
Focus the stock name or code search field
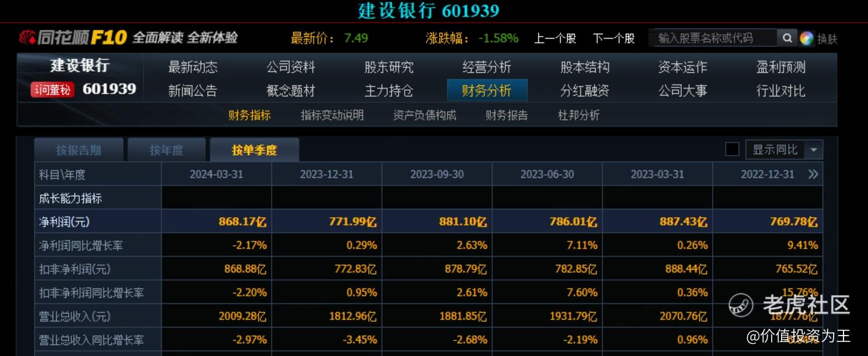point(713,38)
